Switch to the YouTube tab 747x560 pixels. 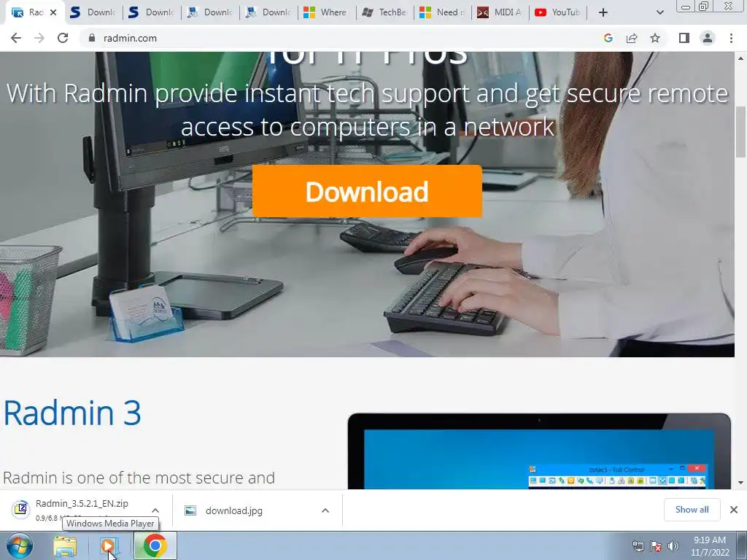tap(558, 12)
